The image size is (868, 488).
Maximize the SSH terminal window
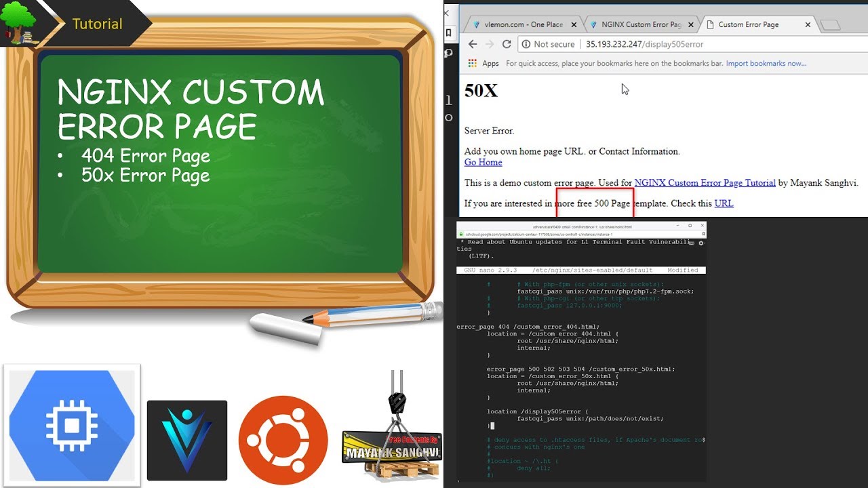tap(690, 225)
